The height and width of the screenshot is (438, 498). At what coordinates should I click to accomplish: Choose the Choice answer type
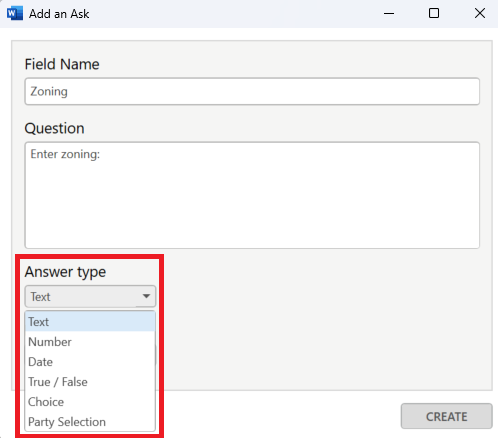[90, 402]
